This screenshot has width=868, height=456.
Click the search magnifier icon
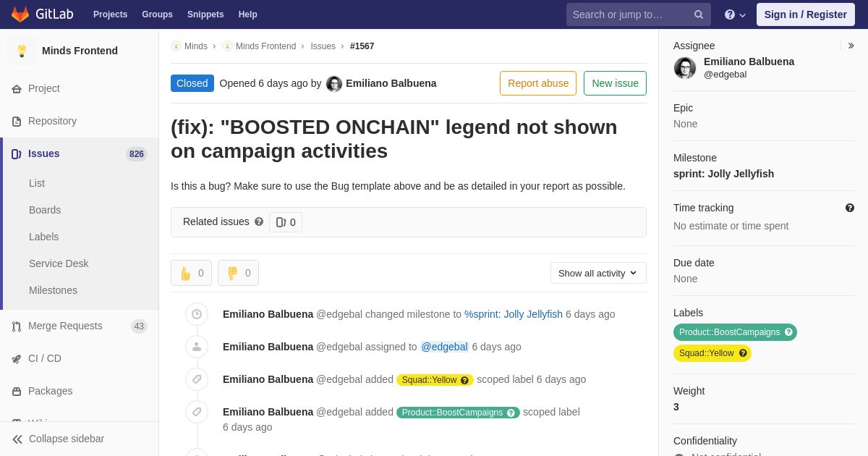click(x=699, y=14)
